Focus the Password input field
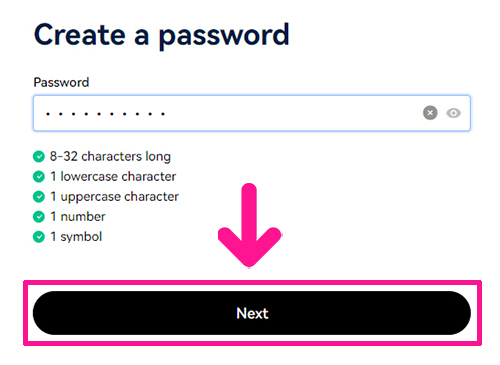 point(252,113)
